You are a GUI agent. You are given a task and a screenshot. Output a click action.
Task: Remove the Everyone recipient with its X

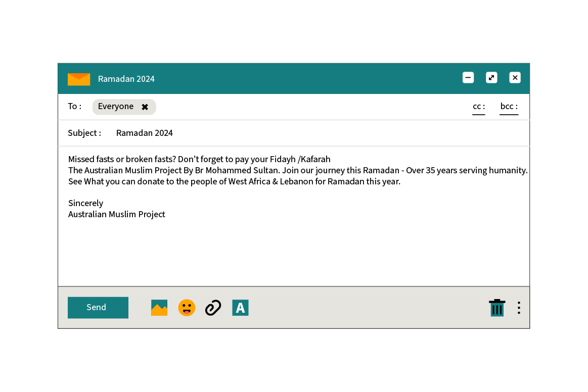[x=145, y=107]
